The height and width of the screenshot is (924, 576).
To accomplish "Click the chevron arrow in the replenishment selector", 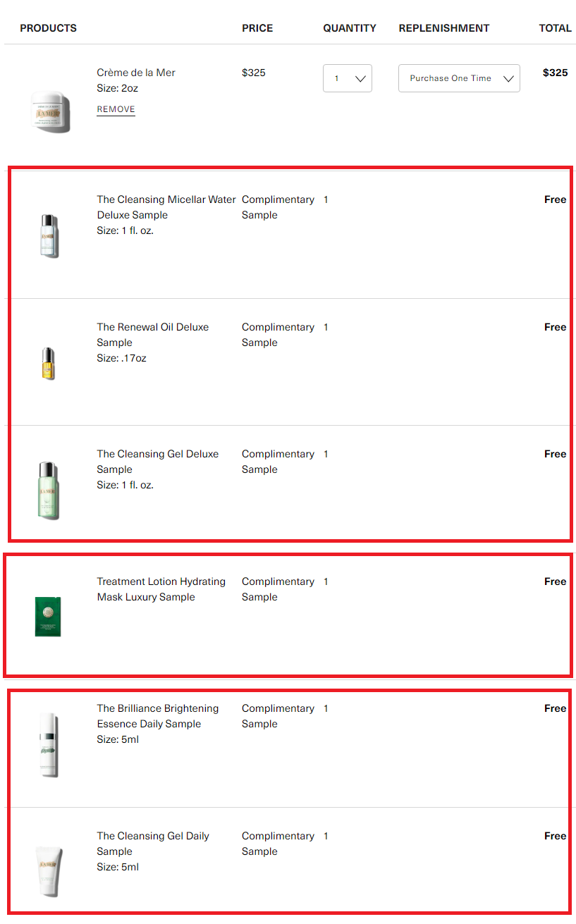I will (508, 79).
